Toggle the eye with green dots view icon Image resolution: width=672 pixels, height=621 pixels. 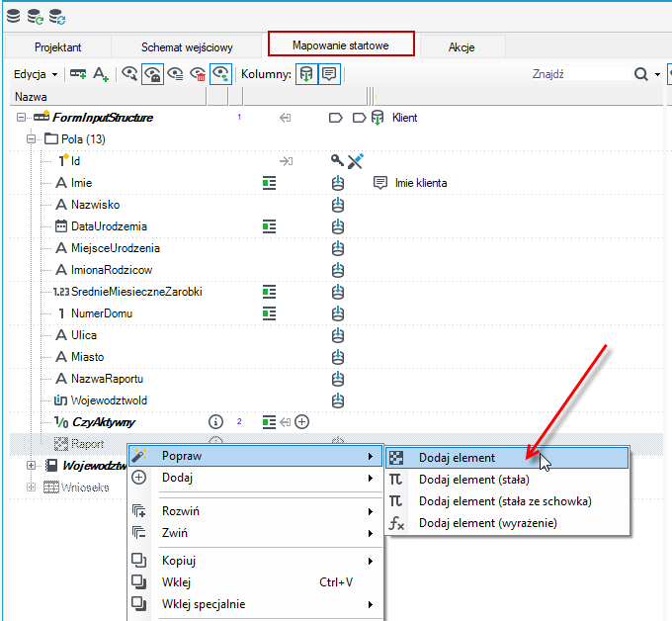coord(220,74)
